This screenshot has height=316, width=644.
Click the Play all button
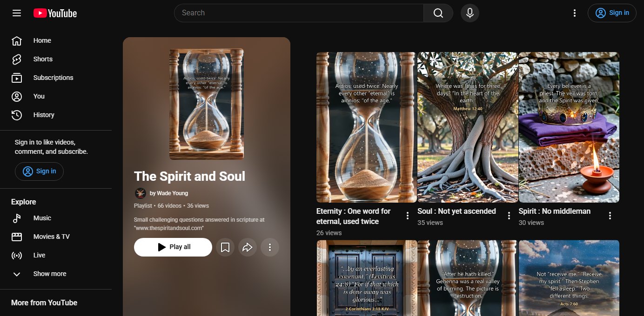pos(173,247)
